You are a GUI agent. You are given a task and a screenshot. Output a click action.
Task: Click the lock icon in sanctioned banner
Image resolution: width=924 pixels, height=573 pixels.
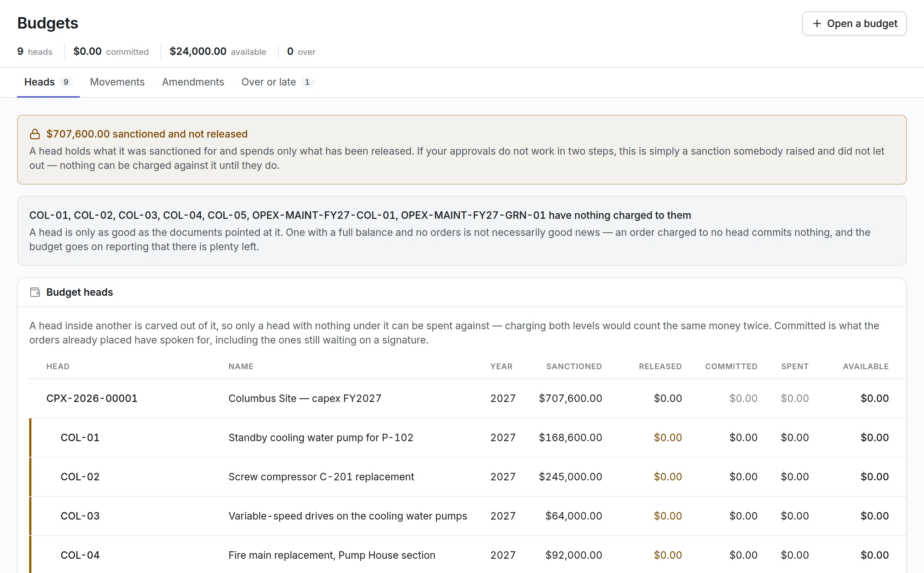[x=35, y=134]
